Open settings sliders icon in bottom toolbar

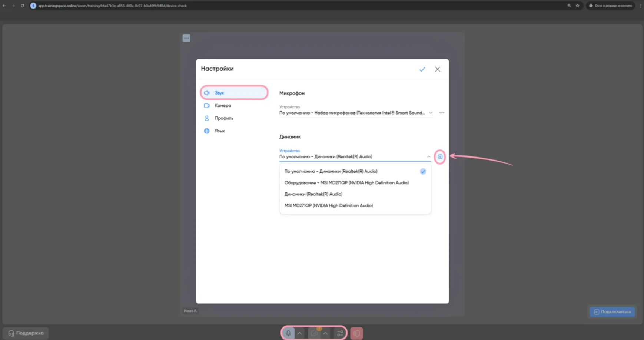[x=340, y=333]
